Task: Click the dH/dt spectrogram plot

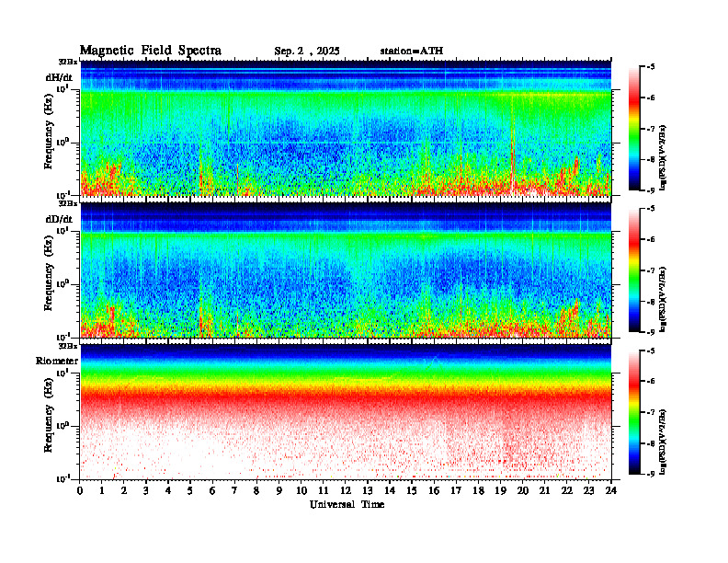Action: [x=346, y=128]
